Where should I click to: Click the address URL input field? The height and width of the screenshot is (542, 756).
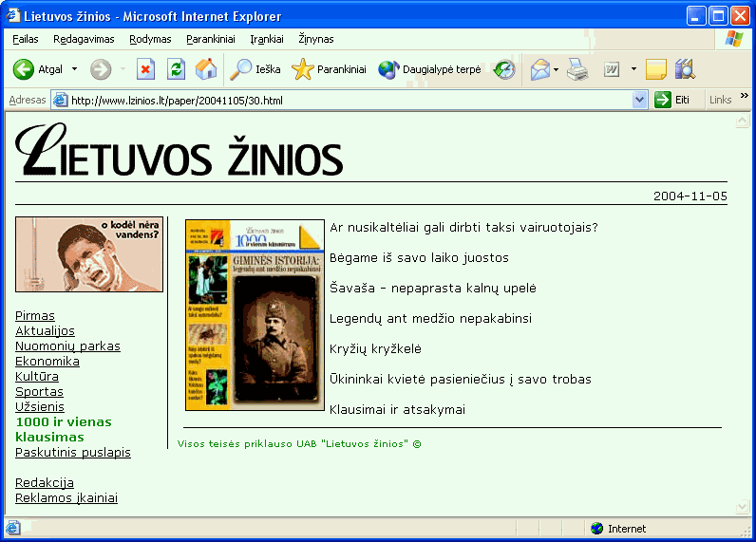[350, 101]
